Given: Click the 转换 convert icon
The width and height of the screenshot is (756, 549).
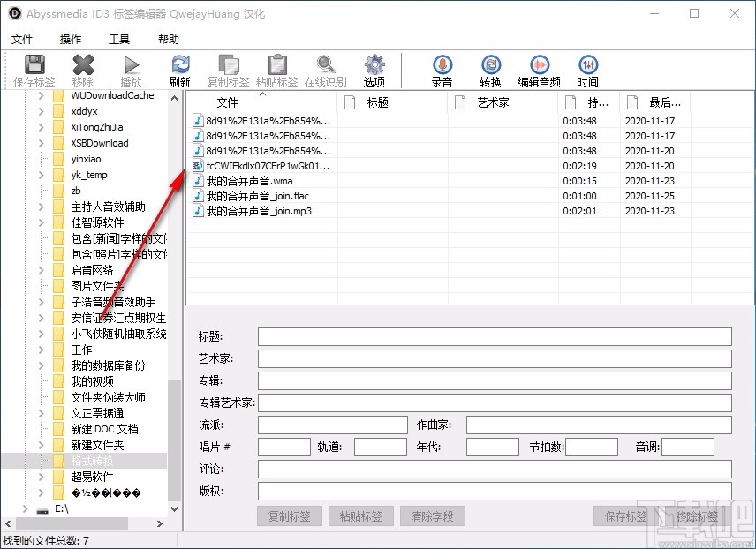Looking at the screenshot, I should click(x=492, y=69).
